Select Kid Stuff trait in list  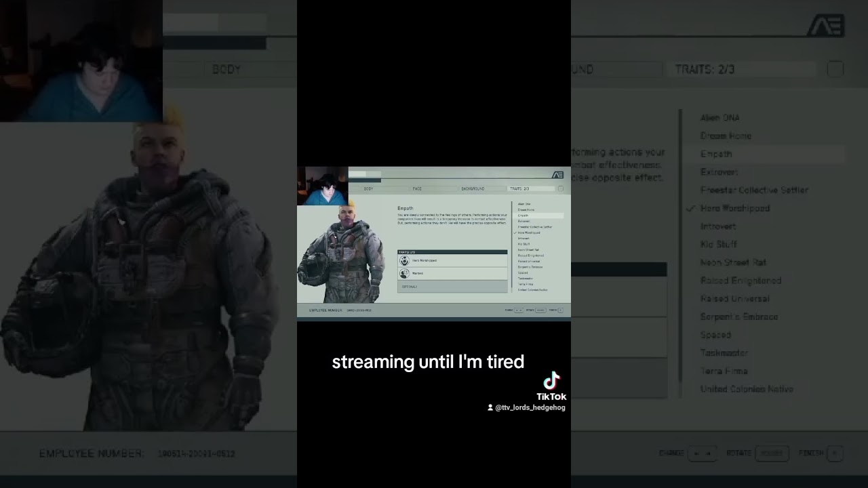click(524, 244)
